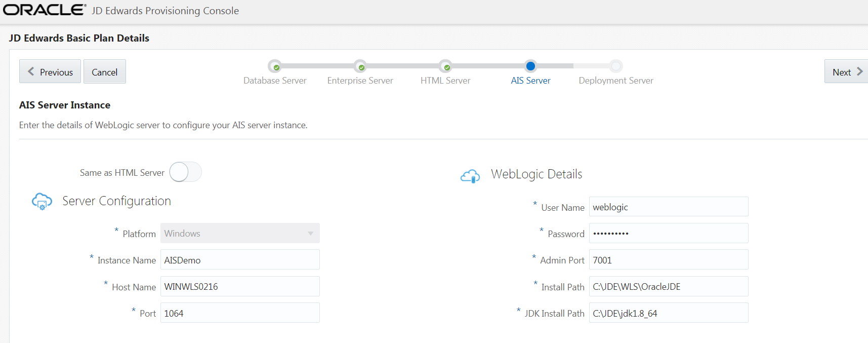868x343 pixels.
Task: Click the Admin Port field
Action: pos(669,259)
